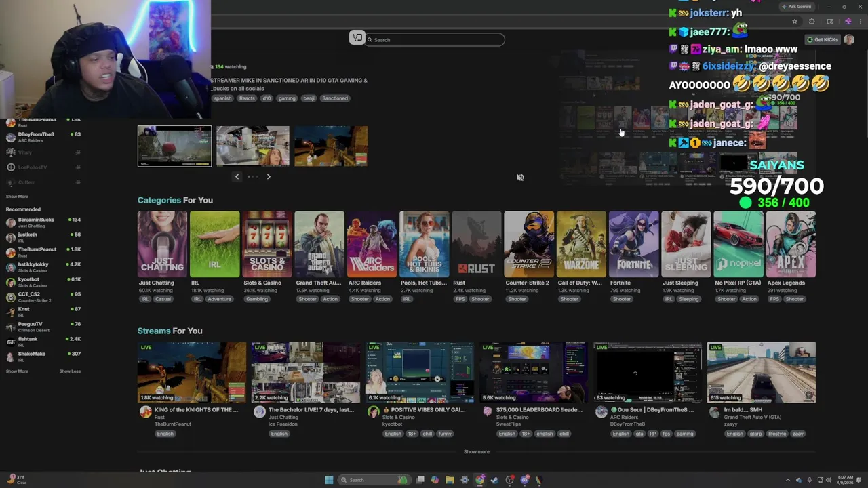
Task: Open the 'Im bald... SMH' GTA stream thumbnail
Action: click(x=762, y=372)
